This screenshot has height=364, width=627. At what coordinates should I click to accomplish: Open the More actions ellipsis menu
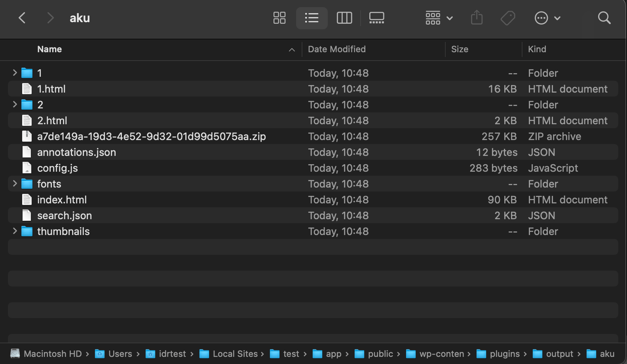pyautogui.click(x=547, y=18)
